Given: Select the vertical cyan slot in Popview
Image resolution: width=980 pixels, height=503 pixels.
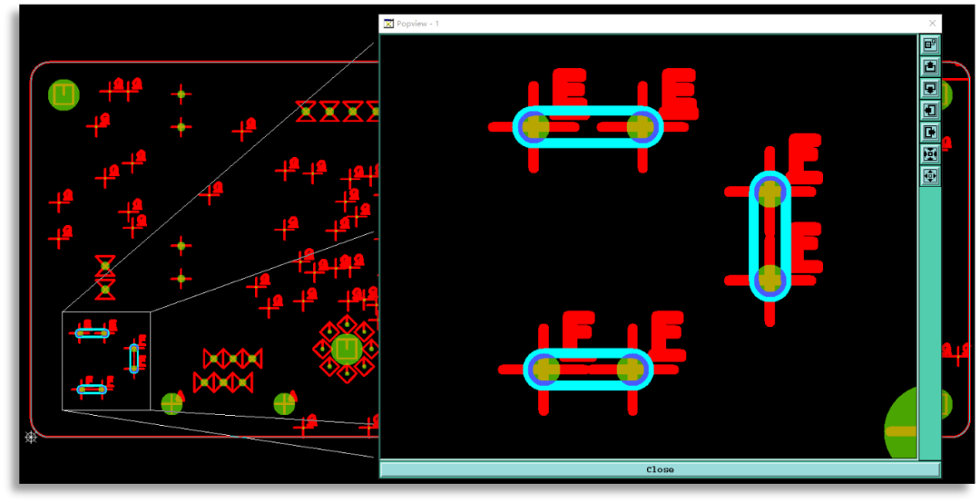Looking at the screenshot, I should pos(769,236).
